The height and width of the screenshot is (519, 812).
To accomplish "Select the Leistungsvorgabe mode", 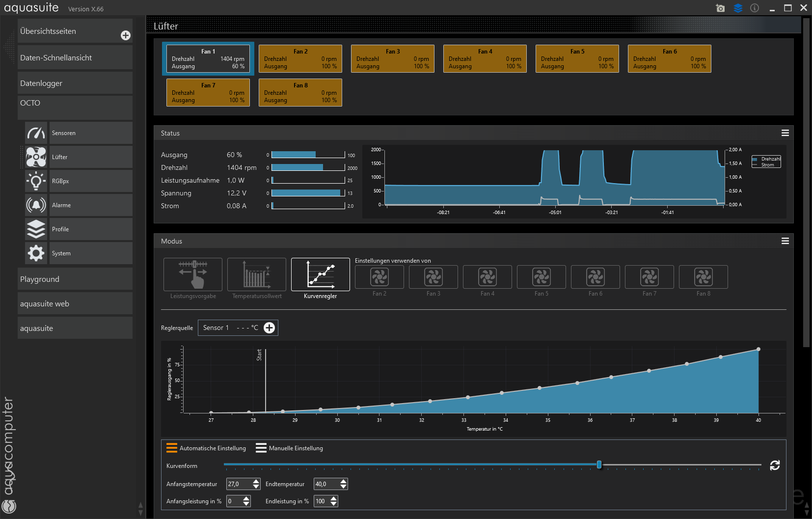I will point(193,275).
